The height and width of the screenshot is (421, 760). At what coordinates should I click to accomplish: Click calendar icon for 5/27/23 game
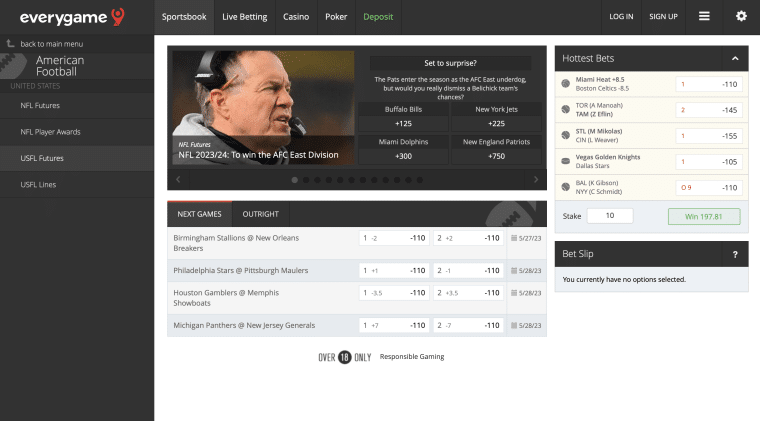click(x=514, y=238)
